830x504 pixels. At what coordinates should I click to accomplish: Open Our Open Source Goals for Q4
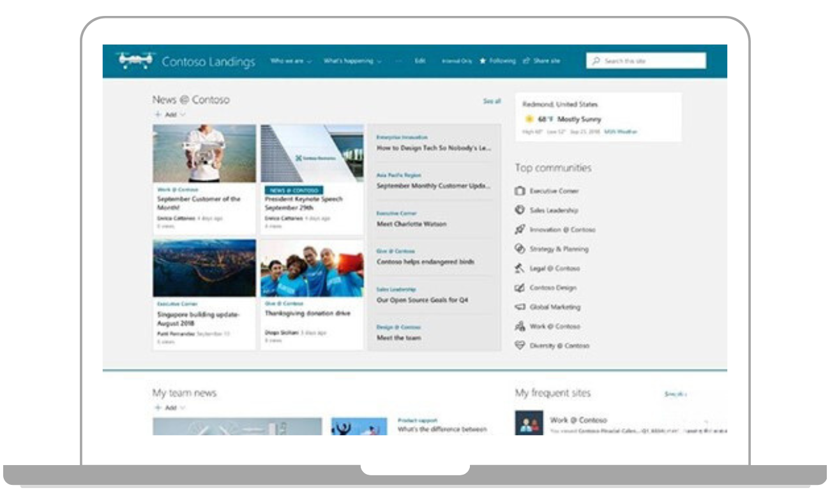422,300
